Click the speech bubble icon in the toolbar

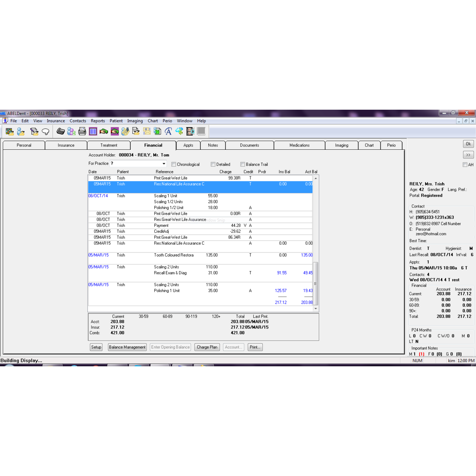[x=45, y=131]
